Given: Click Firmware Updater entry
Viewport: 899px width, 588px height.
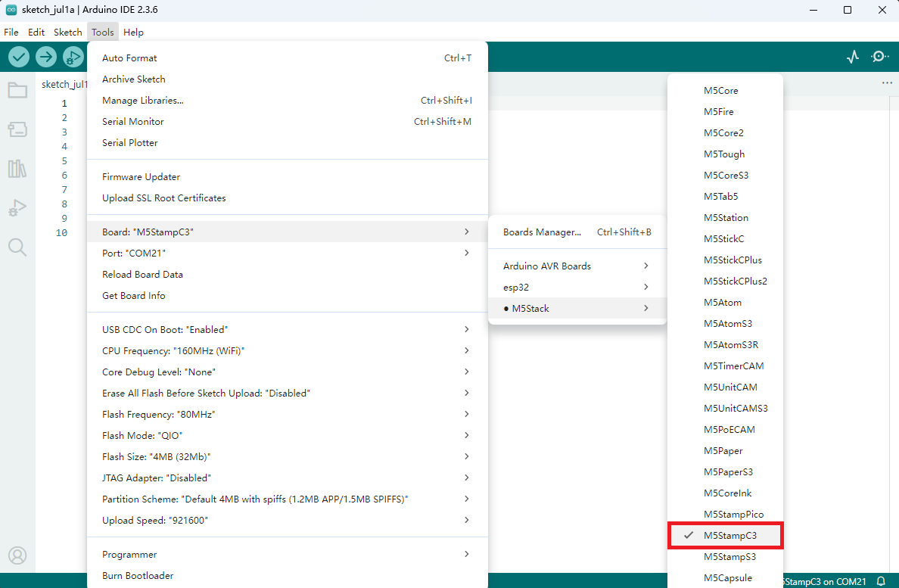Looking at the screenshot, I should (288, 177).
